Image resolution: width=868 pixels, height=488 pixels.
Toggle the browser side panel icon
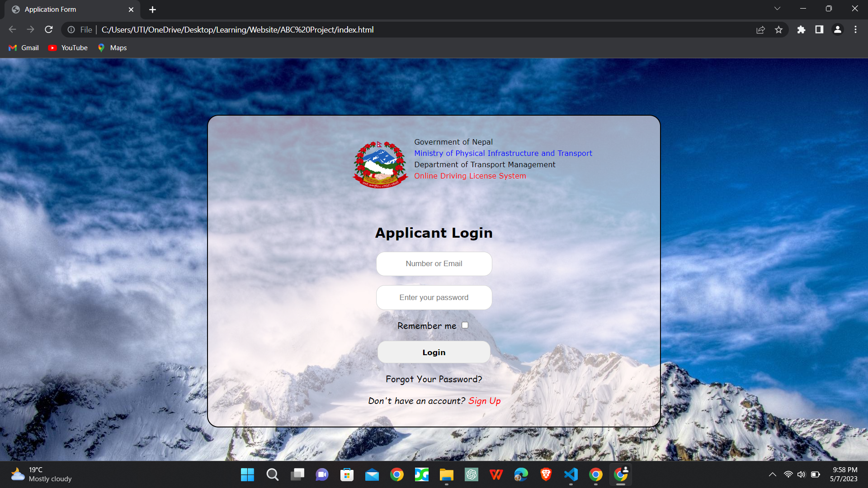[819, 30]
